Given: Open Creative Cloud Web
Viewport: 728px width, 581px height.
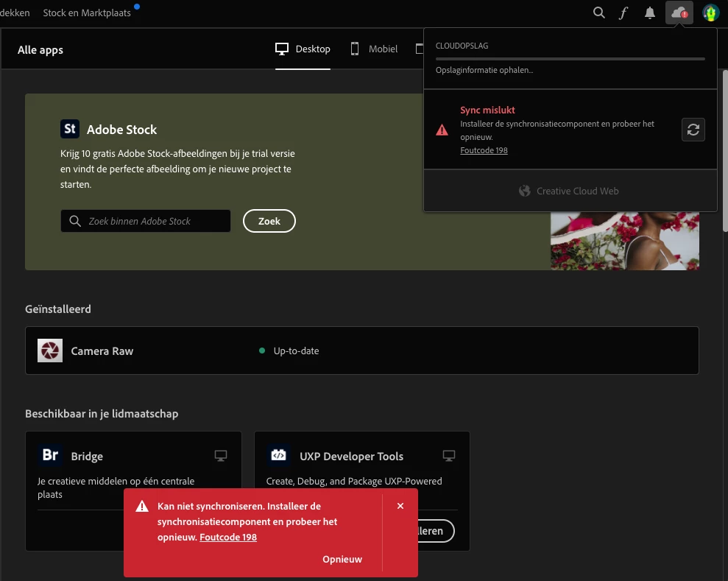Looking at the screenshot, I should click(x=569, y=191).
